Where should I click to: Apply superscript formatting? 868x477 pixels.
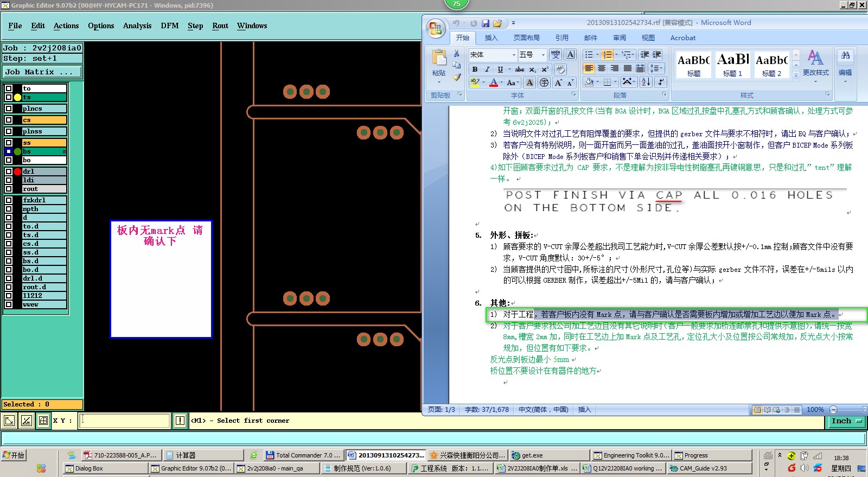(x=545, y=69)
